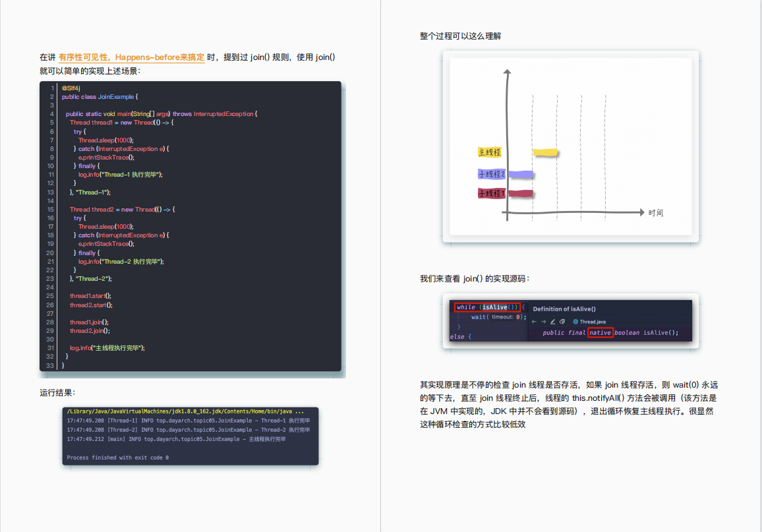Click the '@Slf4j' annotation on code line 1
Viewport: 762px width, 532px height.
(71, 88)
